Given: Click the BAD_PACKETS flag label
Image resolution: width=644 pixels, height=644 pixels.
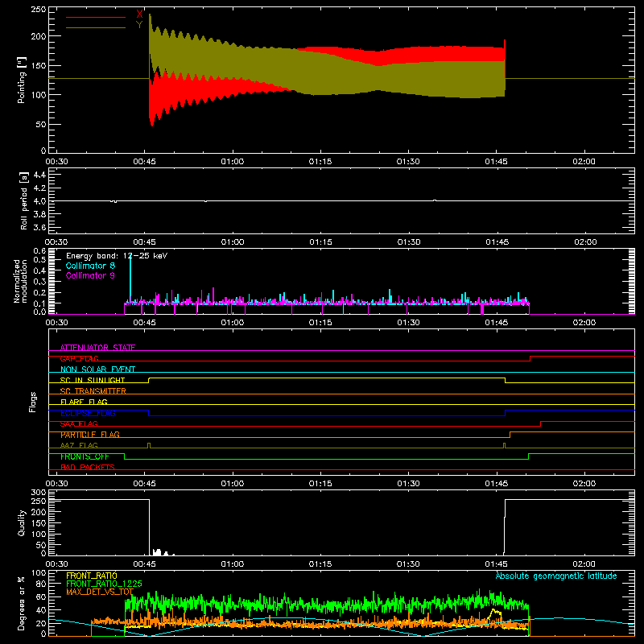Looking at the screenshot, I should click(x=88, y=467).
